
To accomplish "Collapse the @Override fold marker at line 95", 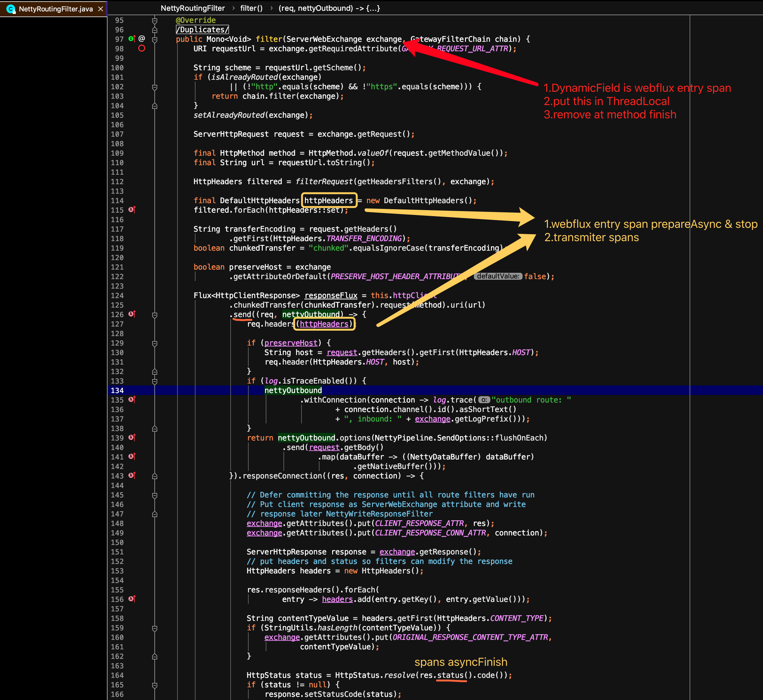I will [154, 21].
